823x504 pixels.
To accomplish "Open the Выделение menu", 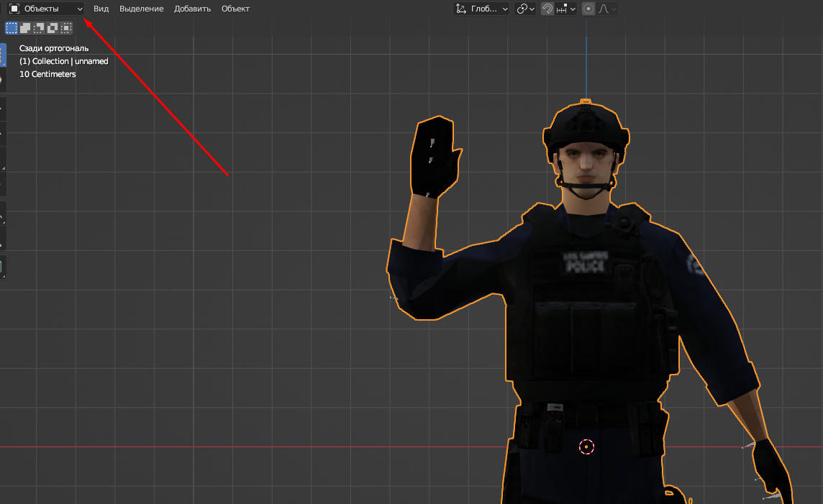I will click(141, 9).
